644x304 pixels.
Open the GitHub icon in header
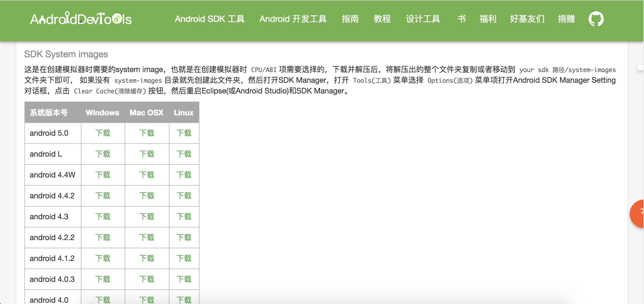pos(596,19)
